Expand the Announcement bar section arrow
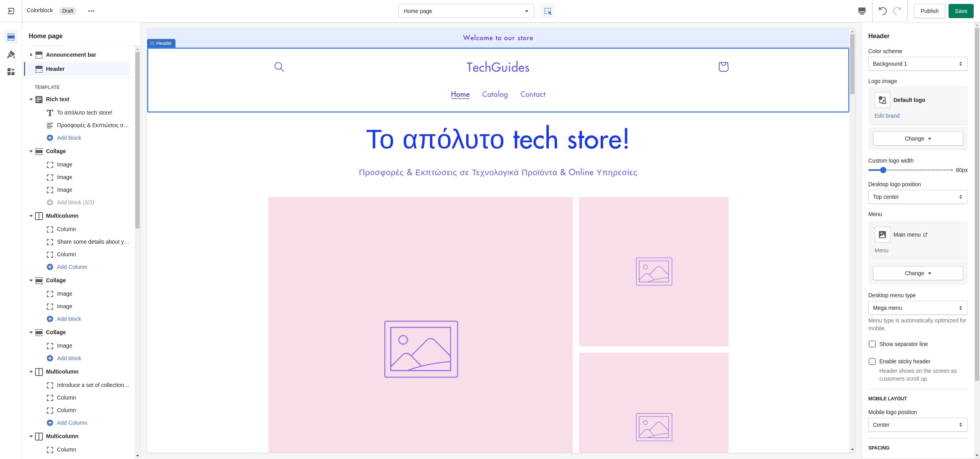 pyautogui.click(x=31, y=55)
